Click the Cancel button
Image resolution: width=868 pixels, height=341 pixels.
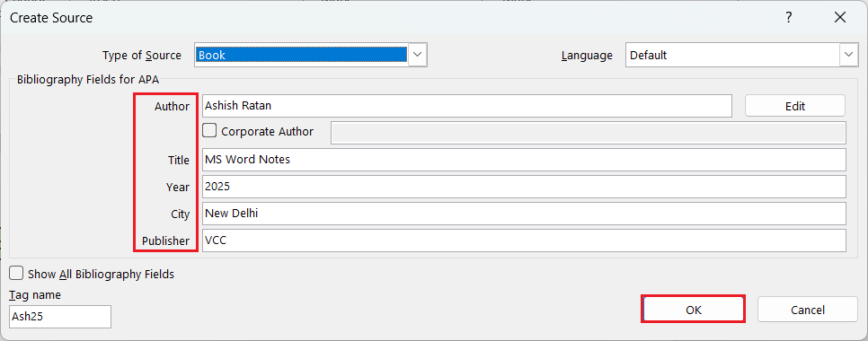[808, 310]
